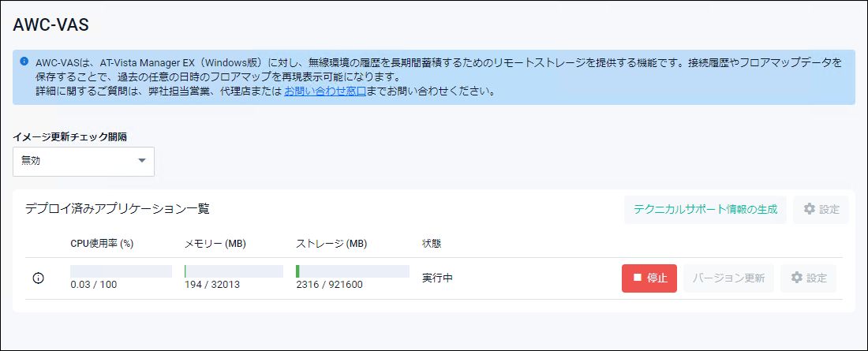Click the イメージ更新チェック間隔 label
The width and height of the screenshot is (868, 351).
click(69, 136)
